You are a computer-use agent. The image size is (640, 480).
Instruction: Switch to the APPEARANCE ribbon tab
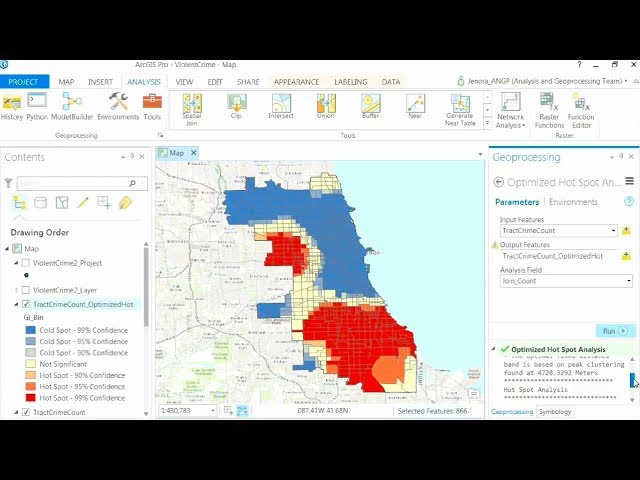coord(297,82)
